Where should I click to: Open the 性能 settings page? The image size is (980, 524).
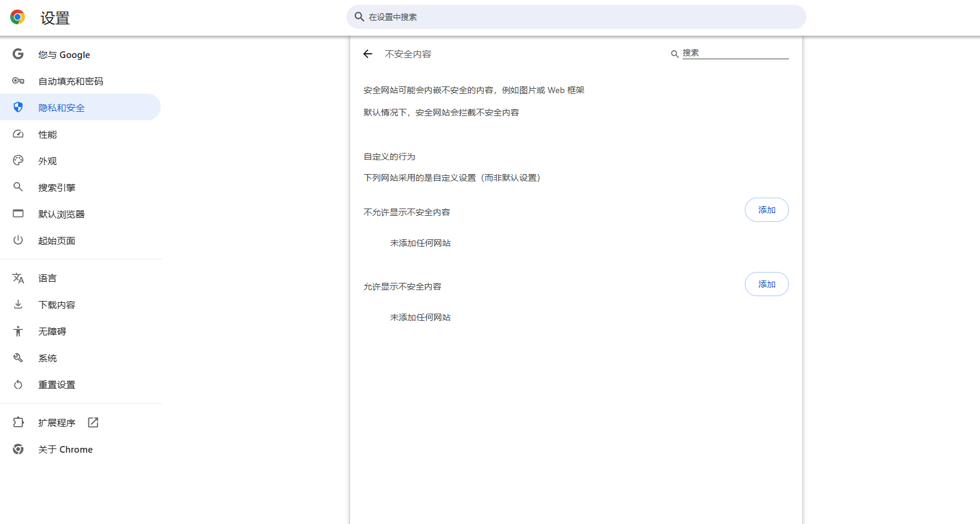(80, 134)
